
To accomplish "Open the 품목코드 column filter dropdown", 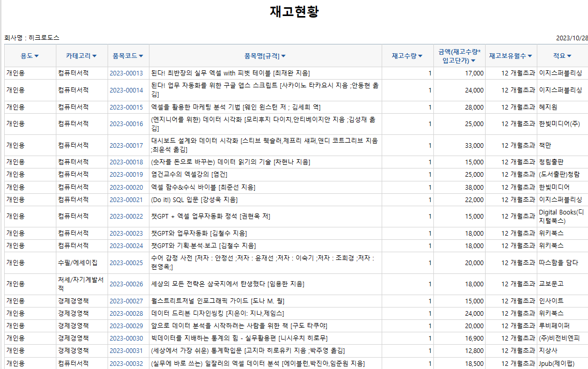I will pos(141,56).
